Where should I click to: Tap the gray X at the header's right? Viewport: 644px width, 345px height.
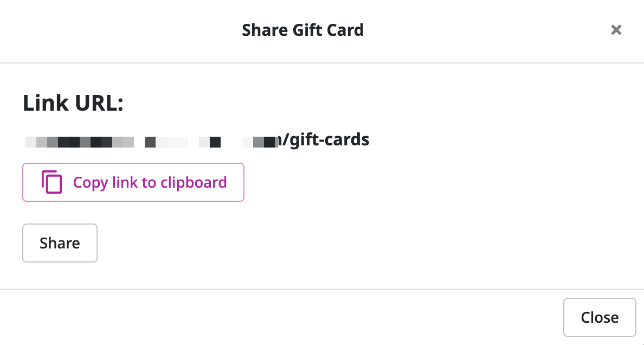(x=616, y=30)
